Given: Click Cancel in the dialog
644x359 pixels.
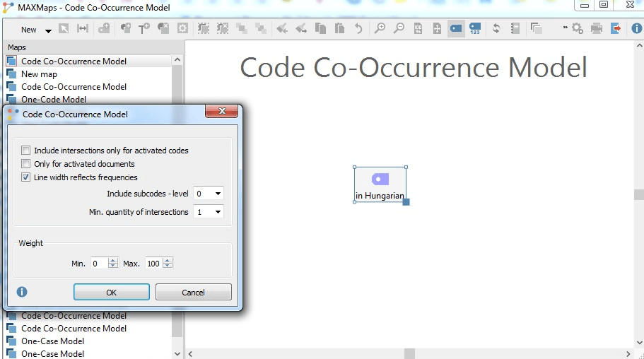Looking at the screenshot, I should click(194, 292).
